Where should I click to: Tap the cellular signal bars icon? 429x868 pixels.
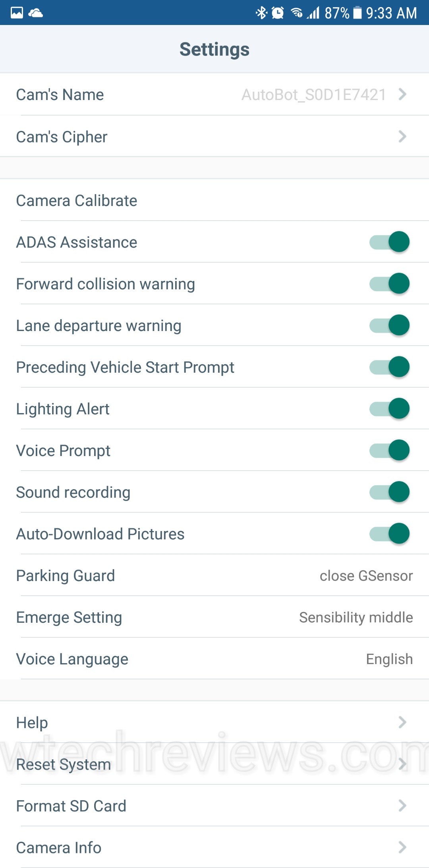point(313,13)
